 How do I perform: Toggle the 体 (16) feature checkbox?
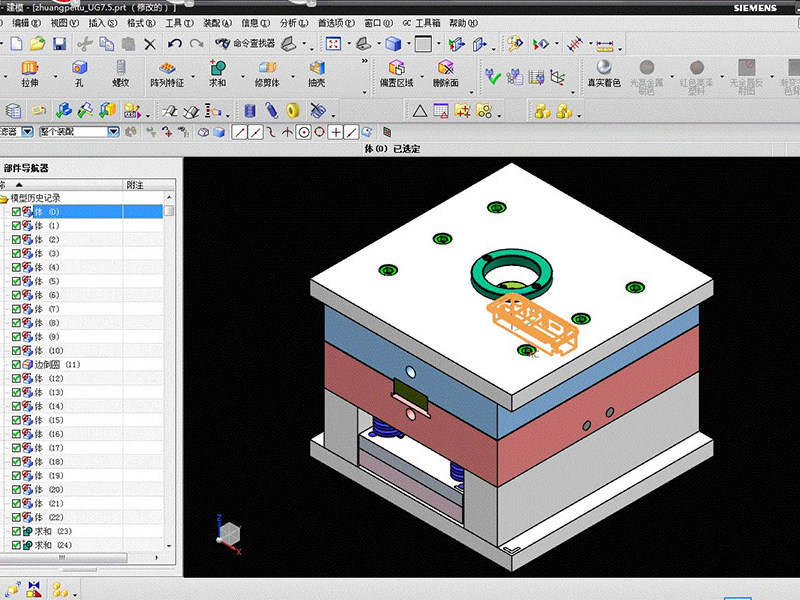(16, 434)
